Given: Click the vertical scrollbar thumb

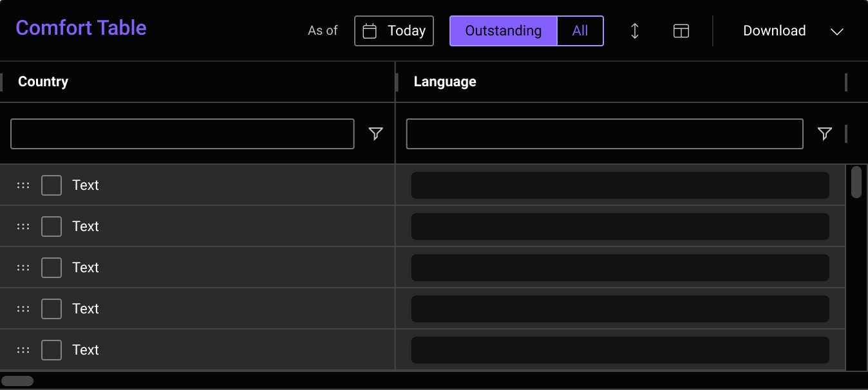Looking at the screenshot, I should tap(856, 182).
